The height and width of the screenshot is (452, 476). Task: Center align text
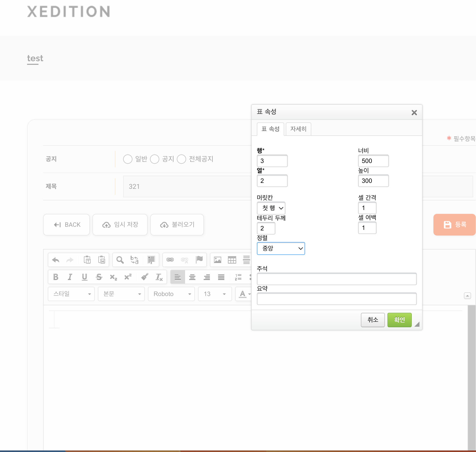tap(192, 277)
